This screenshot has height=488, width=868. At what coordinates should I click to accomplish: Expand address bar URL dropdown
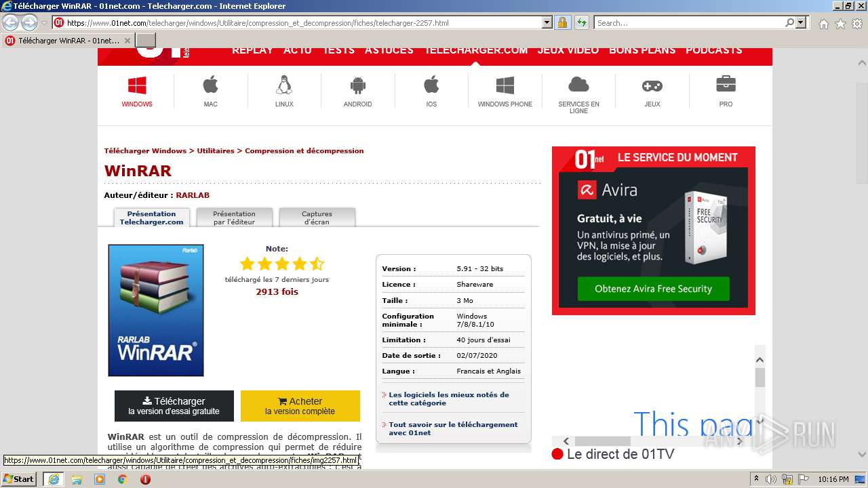(x=547, y=23)
